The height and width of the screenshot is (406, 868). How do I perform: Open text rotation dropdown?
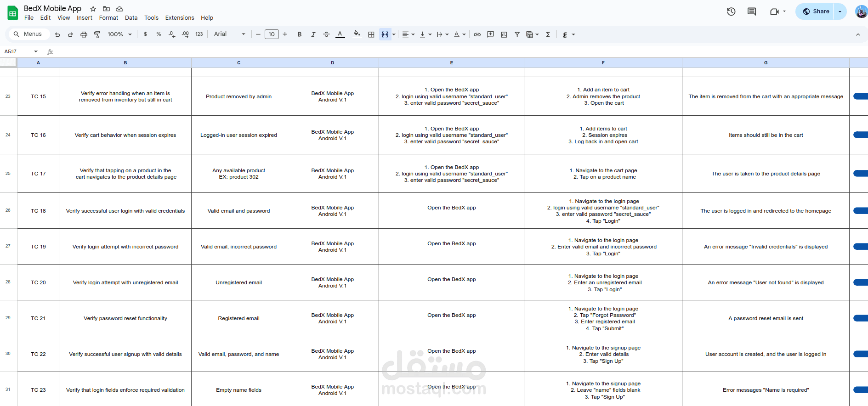[x=460, y=34]
